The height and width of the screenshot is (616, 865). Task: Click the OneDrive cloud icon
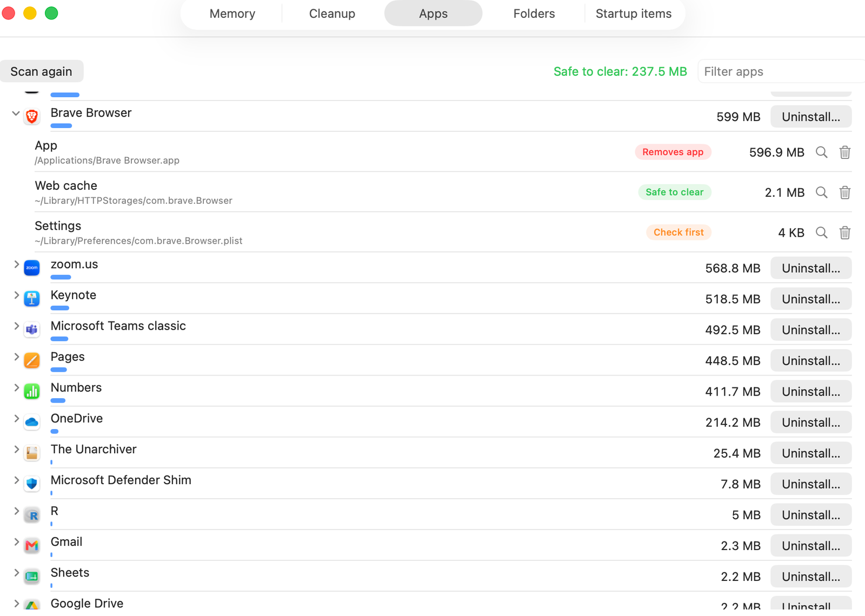(32, 421)
